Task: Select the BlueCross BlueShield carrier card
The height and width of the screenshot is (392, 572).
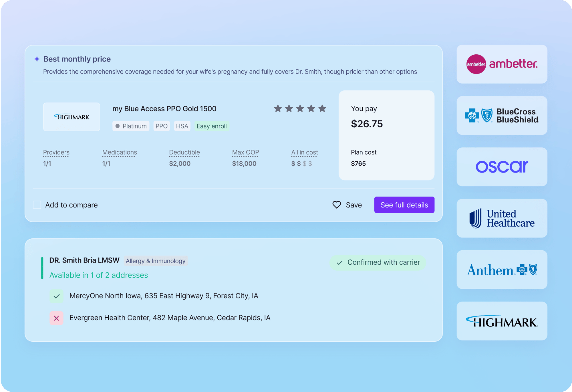Action: click(502, 116)
